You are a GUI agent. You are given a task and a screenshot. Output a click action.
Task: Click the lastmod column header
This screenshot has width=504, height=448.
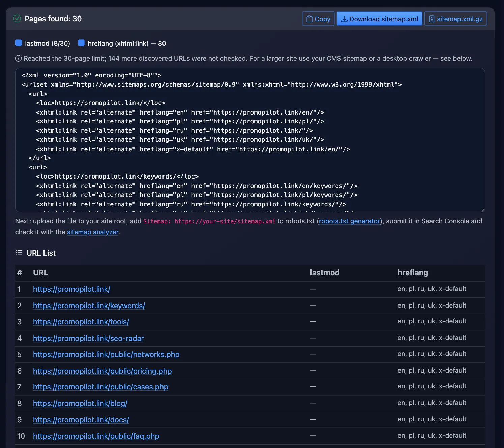[x=325, y=273]
